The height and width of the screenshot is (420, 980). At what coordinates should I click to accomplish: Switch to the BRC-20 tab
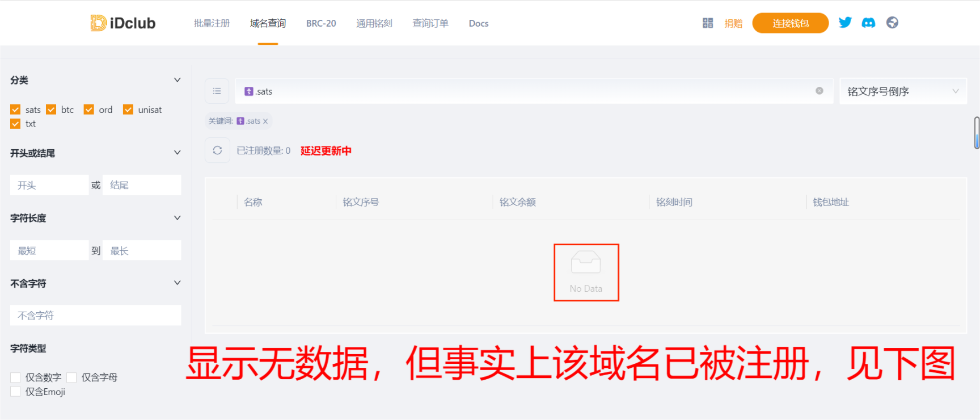pyautogui.click(x=321, y=23)
